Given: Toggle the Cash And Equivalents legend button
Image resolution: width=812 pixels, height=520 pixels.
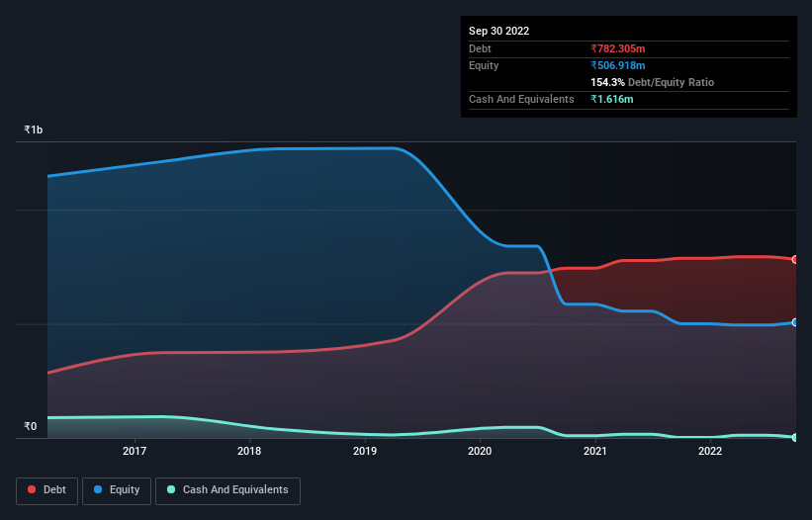Looking at the screenshot, I should point(227,490).
